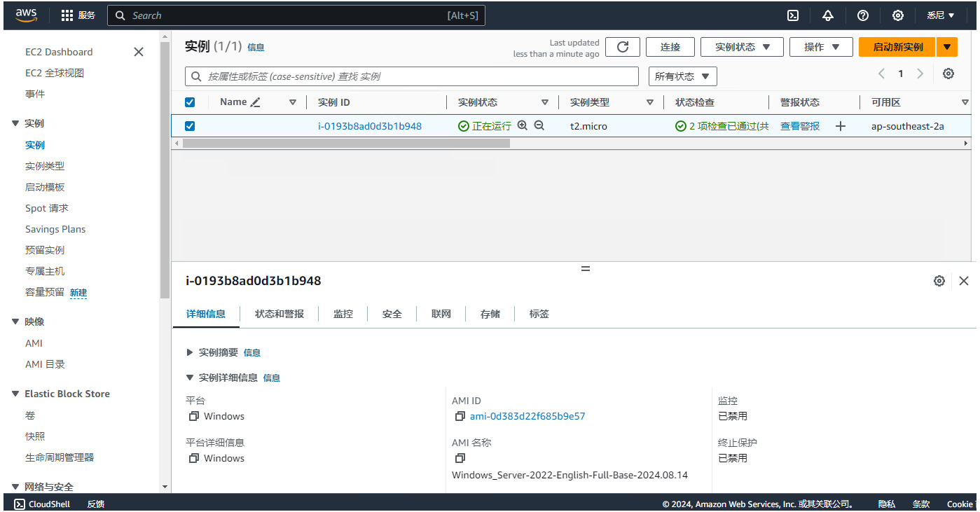Screen dimensions: 980x512
Task: Copy the platform Windows value
Action: pyautogui.click(x=194, y=416)
